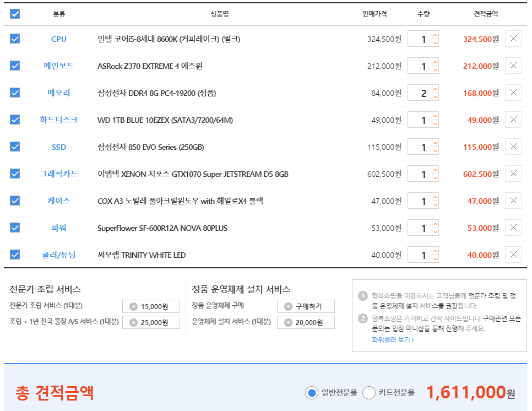Uncheck the 메인보드 row checkbox
The image size is (532, 411).
click(15, 66)
